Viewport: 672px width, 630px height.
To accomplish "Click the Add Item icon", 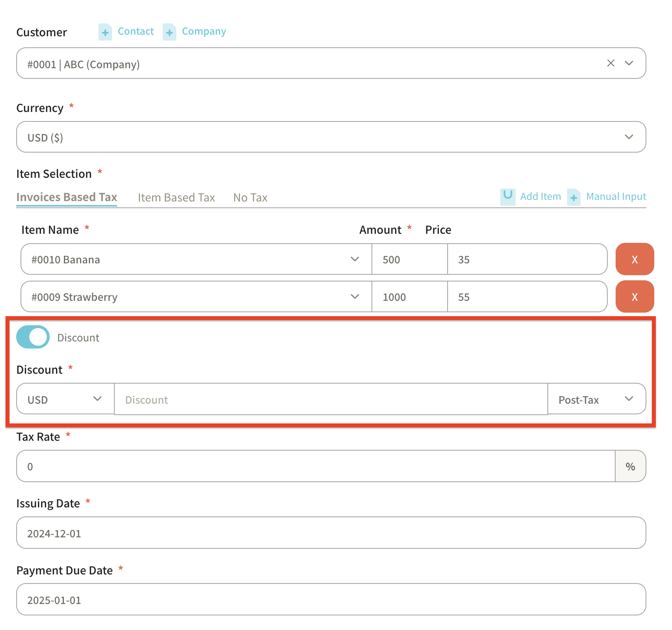I will pos(508,196).
